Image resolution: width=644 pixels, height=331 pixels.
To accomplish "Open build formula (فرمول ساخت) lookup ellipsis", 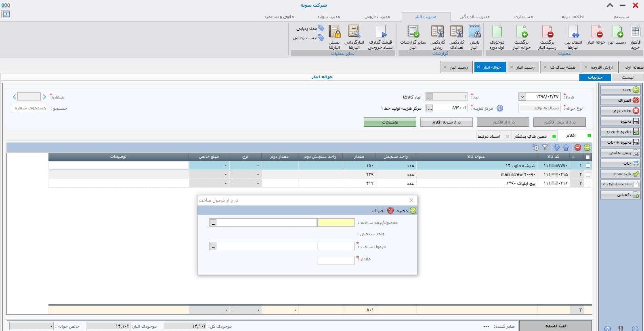I will coord(213,246).
